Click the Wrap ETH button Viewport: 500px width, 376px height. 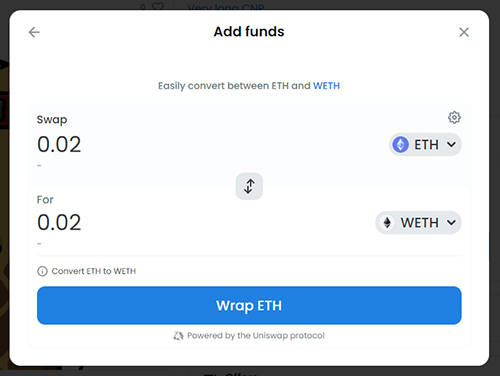click(249, 305)
